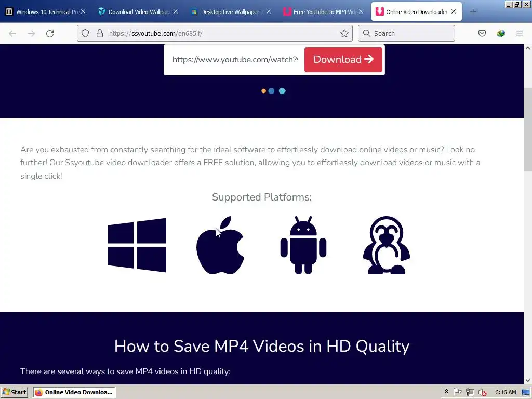Click the search magnifier icon
This screenshot has height=399, width=532.
(366, 33)
